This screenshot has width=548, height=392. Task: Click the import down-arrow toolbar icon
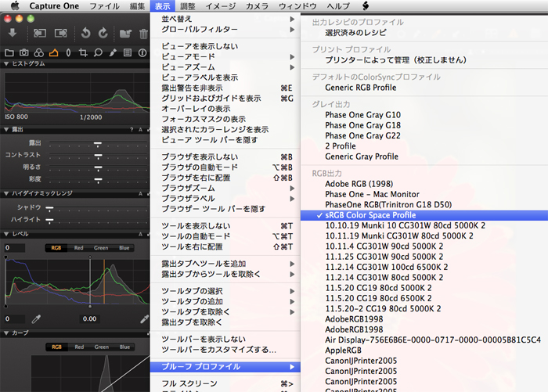[x=13, y=33]
